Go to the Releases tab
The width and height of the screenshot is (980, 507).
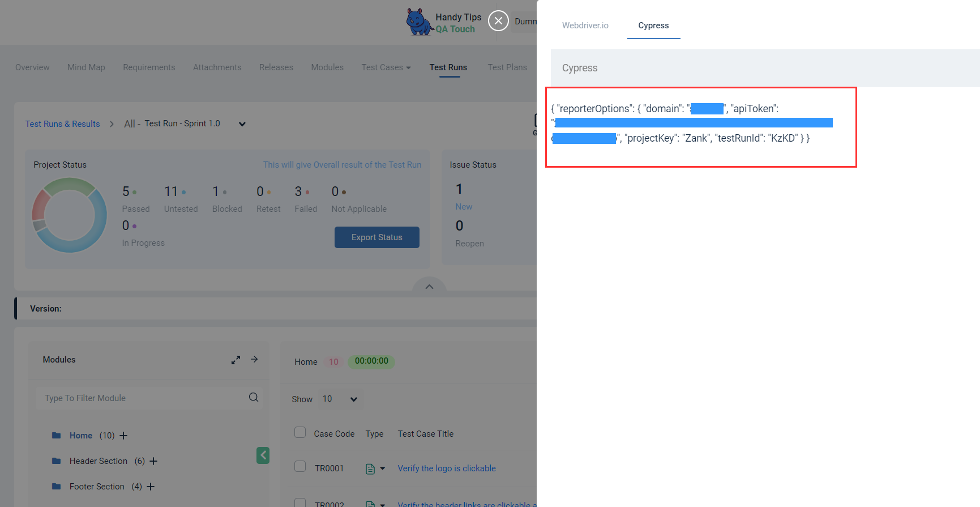tap(276, 67)
